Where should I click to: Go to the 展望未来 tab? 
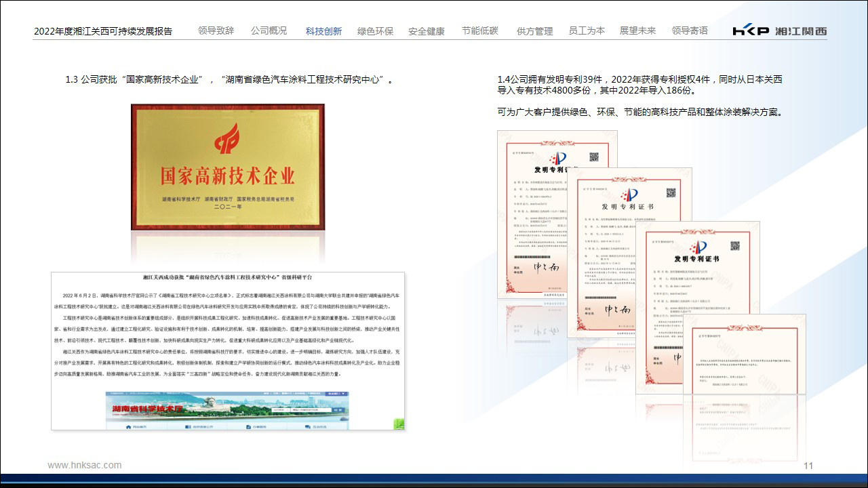pos(638,30)
